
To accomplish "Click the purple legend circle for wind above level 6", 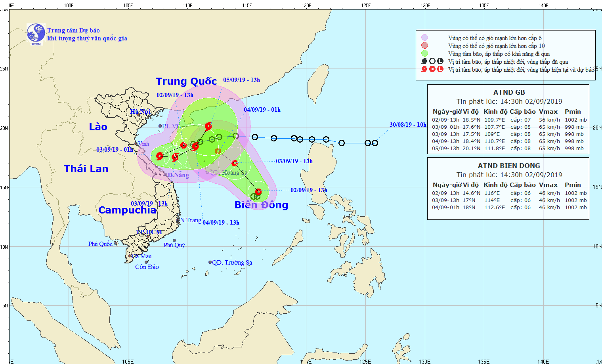I will tap(424, 38).
